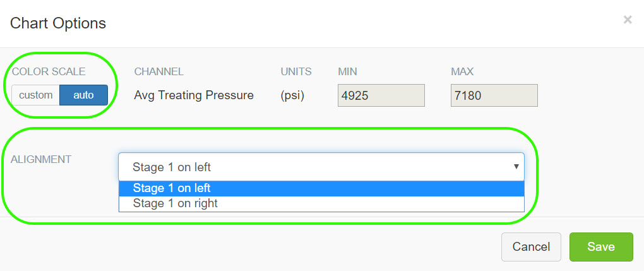
Task: Save the chart options
Action: pyautogui.click(x=600, y=246)
